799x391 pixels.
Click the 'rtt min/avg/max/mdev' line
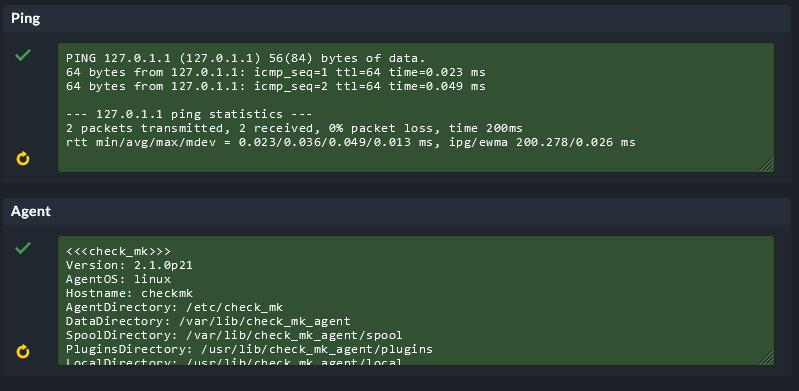point(351,142)
